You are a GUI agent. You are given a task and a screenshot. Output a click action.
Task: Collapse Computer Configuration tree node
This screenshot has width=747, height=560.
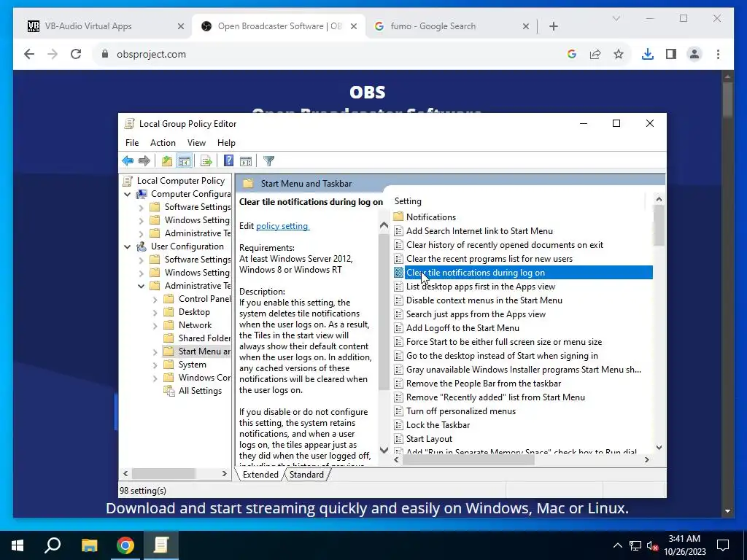(x=127, y=194)
